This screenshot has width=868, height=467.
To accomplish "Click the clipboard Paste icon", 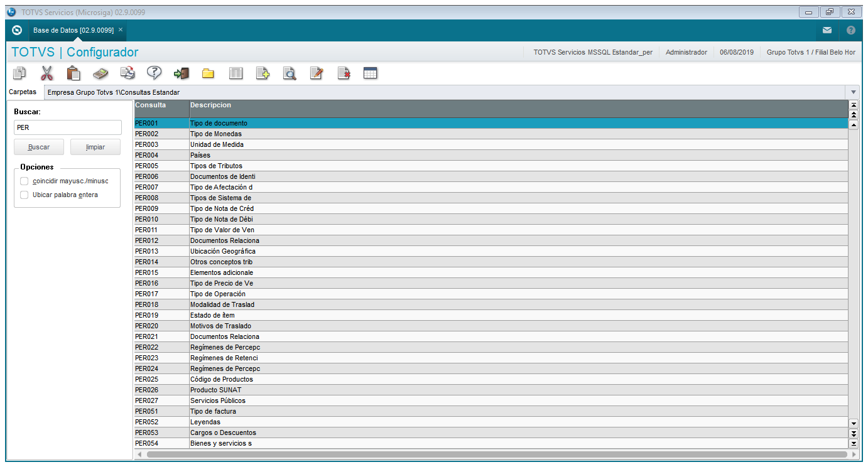I will [x=73, y=73].
